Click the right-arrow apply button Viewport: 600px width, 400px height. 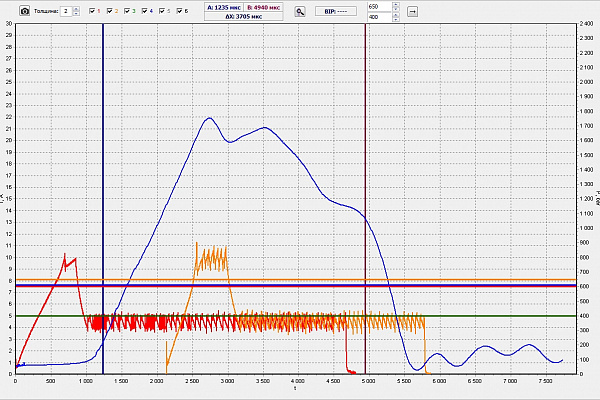412,11
